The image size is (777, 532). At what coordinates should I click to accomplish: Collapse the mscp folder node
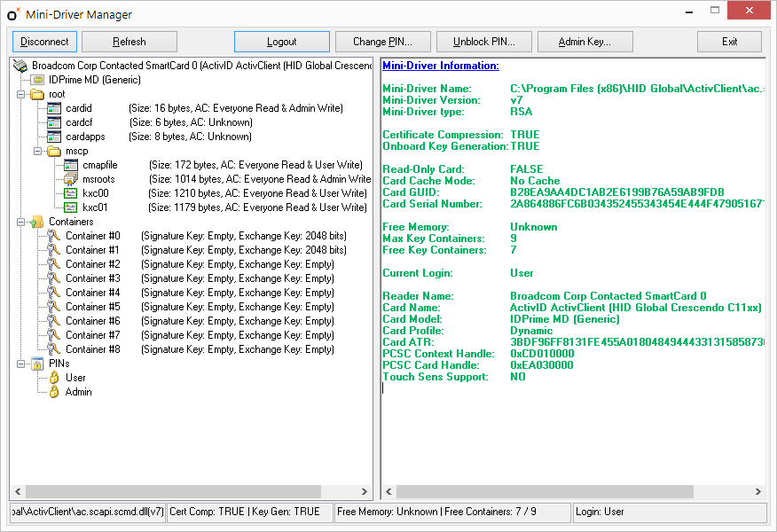coord(37,151)
